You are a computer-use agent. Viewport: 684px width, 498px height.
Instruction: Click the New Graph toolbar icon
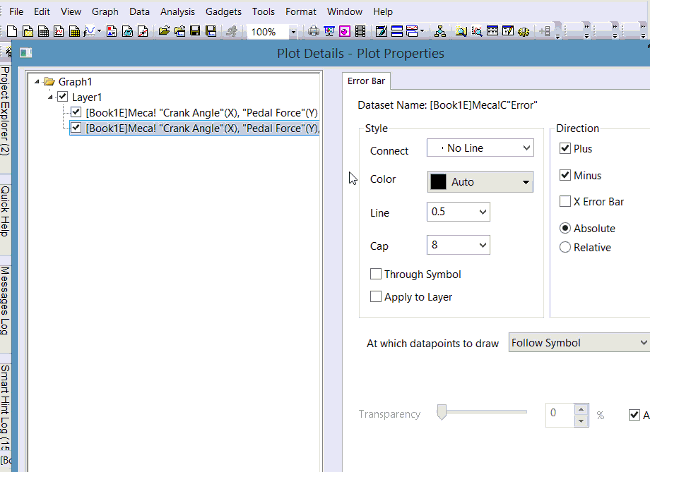pos(59,31)
